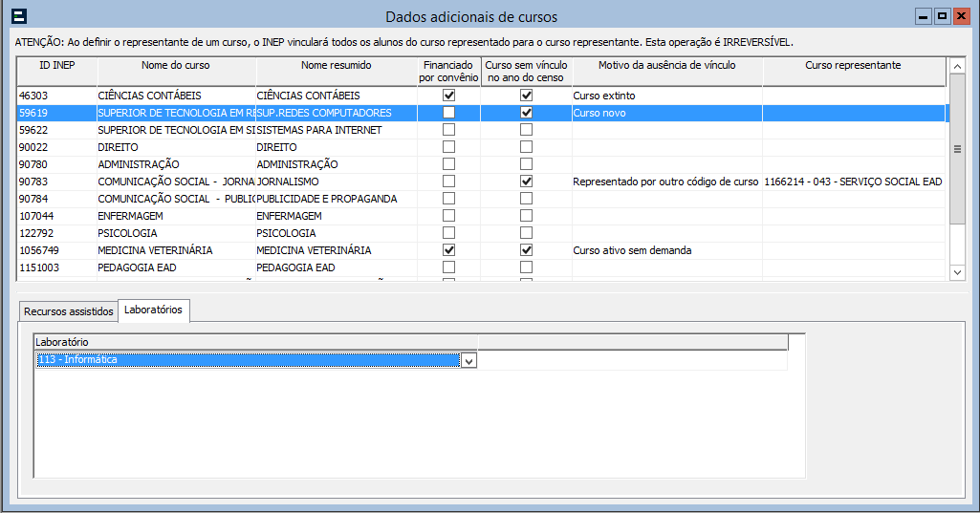This screenshot has height=513, width=980.
Task: Maximize the Dados adicionais de cursos window
Action: point(942,16)
